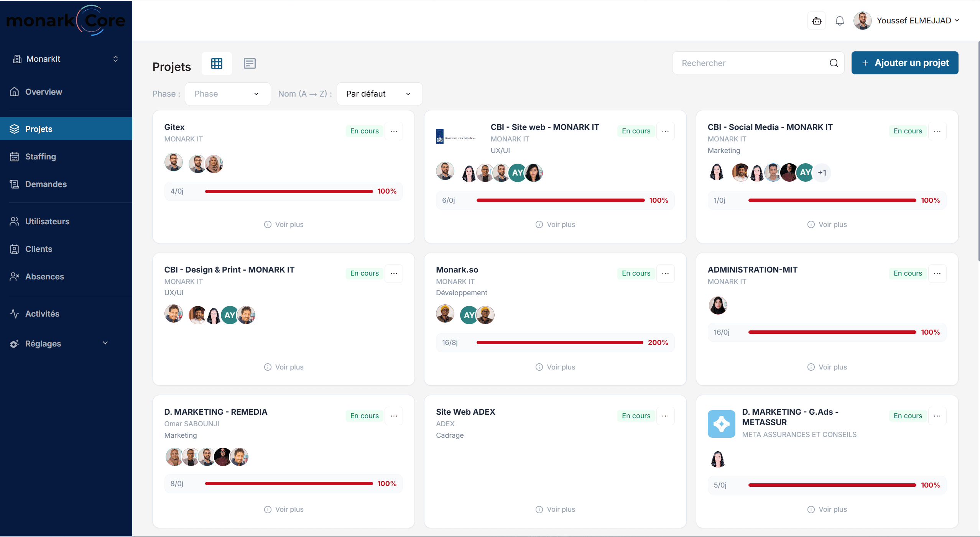
Task: Open the Youssef ELMEJJAD user menu
Action: point(918,21)
